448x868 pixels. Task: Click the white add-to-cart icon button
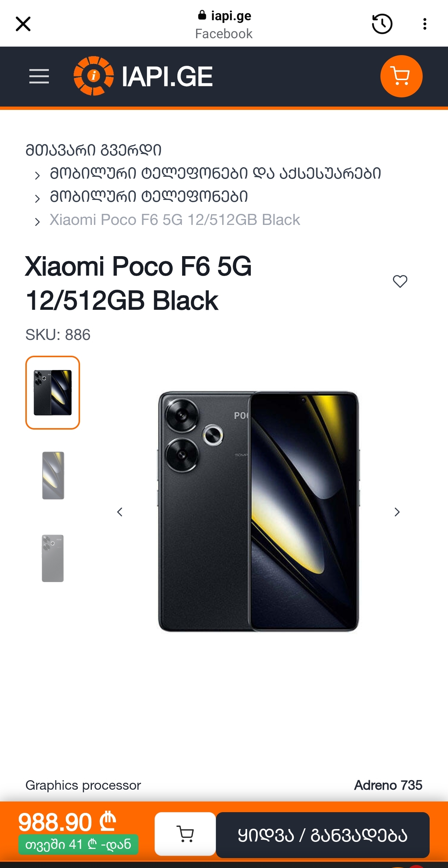pos(185,834)
